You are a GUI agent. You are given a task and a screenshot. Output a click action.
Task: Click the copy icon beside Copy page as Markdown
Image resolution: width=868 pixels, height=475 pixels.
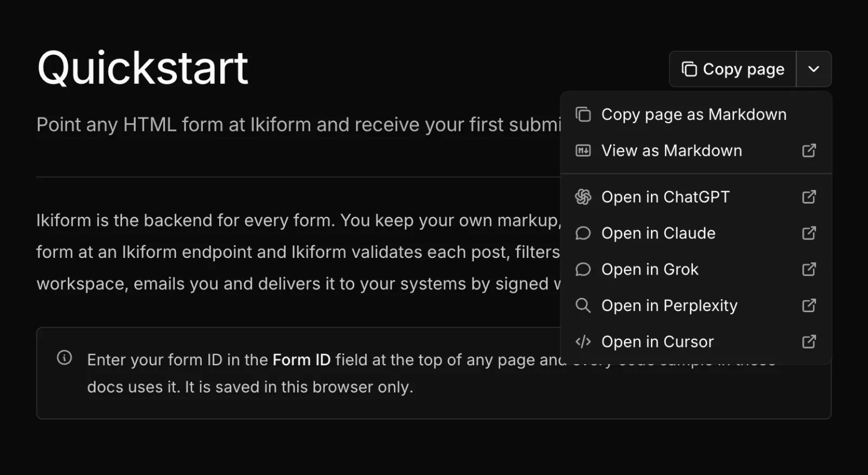click(583, 115)
